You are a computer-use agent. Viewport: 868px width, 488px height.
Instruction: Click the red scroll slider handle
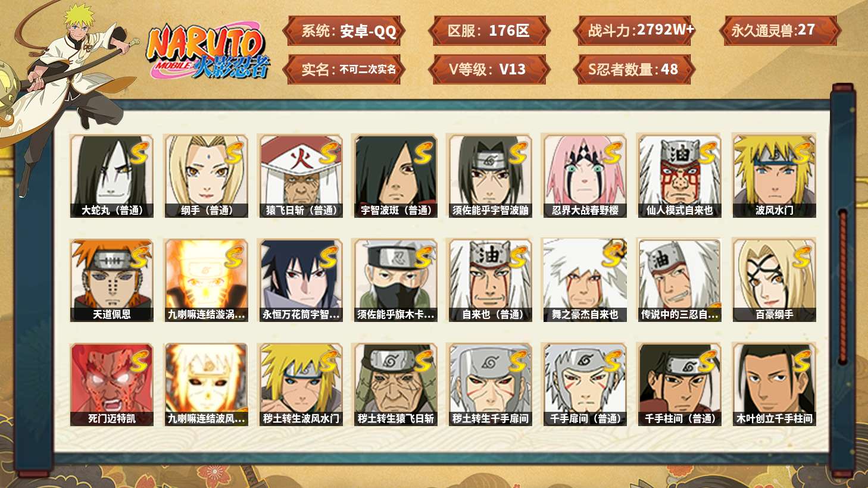842,286
